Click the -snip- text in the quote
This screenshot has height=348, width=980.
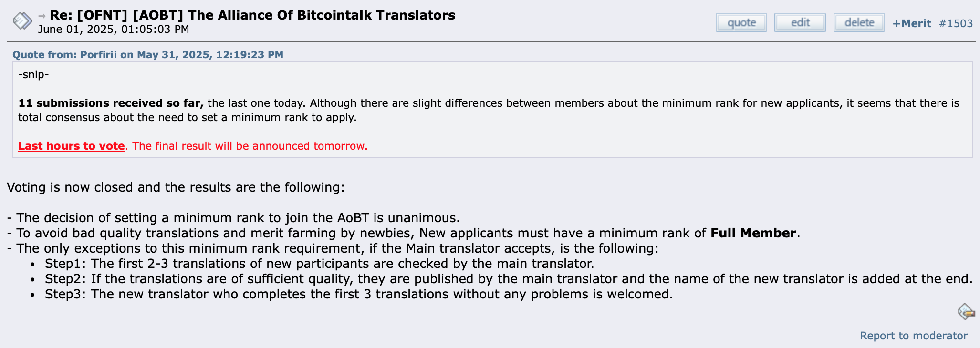click(33, 75)
